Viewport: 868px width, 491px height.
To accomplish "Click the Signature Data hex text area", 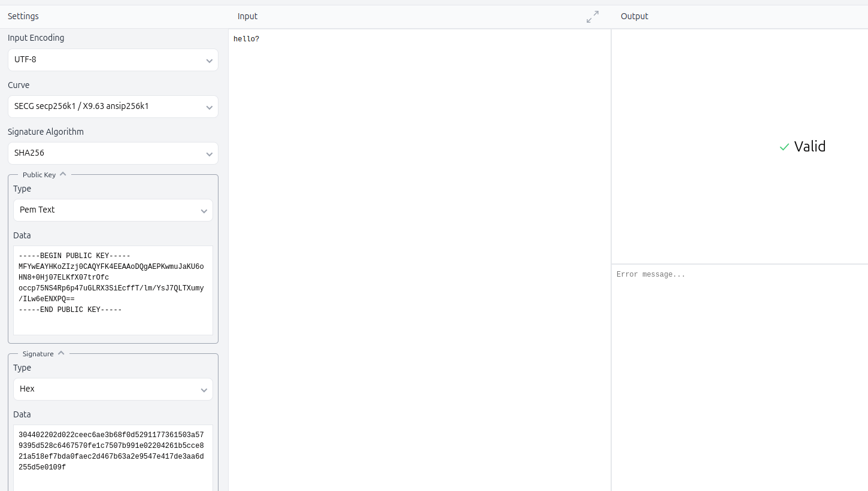I will click(113, 458).
